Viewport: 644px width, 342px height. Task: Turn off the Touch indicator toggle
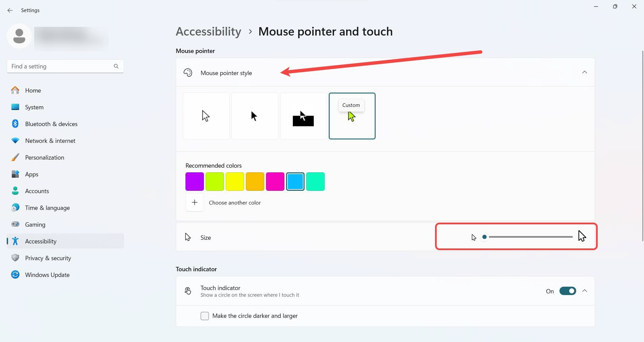click(568, 291)
